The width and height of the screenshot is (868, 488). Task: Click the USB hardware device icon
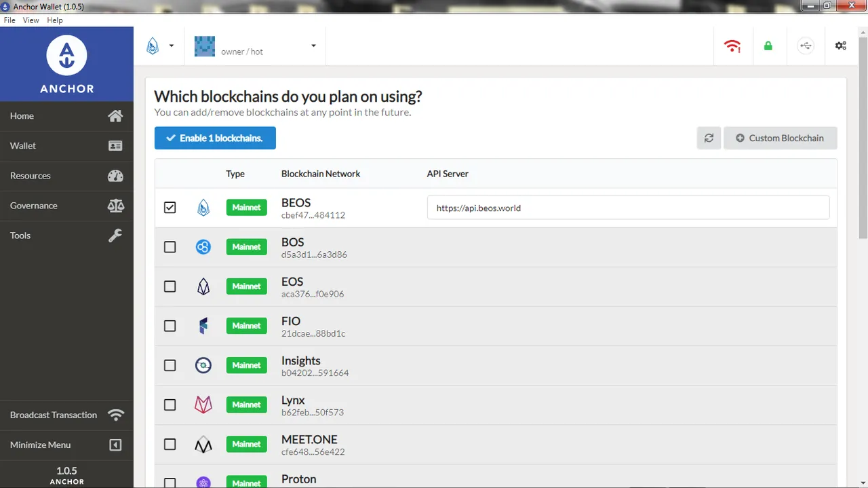pyautogui.click(x=806, y=46)
